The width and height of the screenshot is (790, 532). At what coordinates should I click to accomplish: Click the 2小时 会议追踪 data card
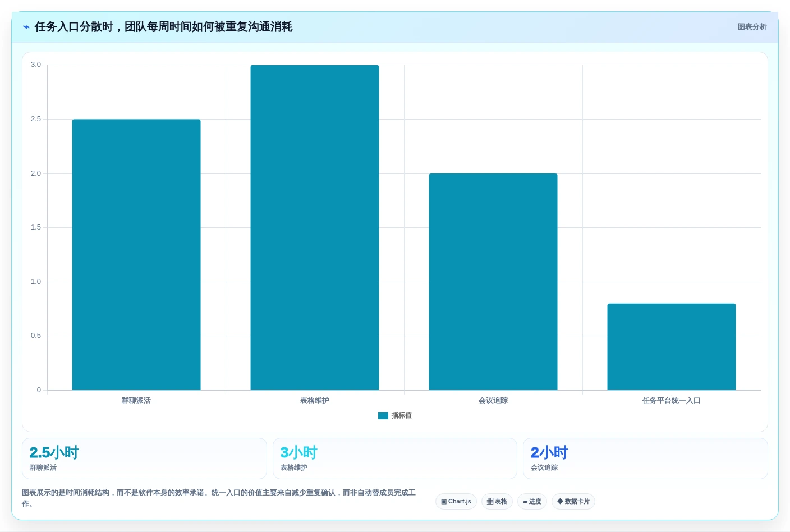pyautogui.click(x=645, y=458)
